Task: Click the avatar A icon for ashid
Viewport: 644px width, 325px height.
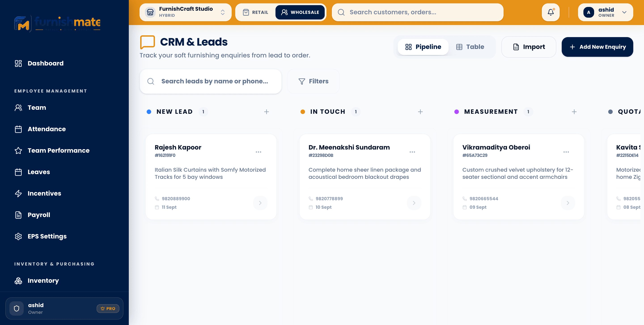Action: pos(589,12)
